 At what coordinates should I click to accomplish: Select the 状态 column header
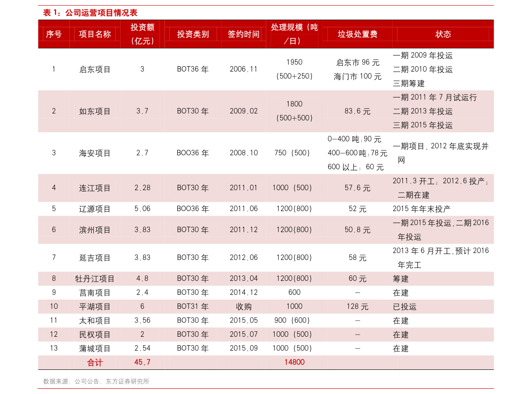443,34
